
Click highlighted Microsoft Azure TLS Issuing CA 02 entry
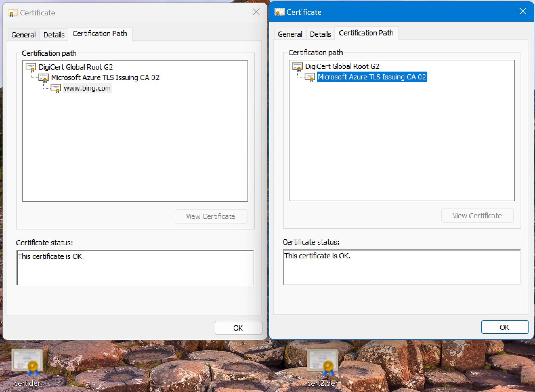tap(372, 77)
